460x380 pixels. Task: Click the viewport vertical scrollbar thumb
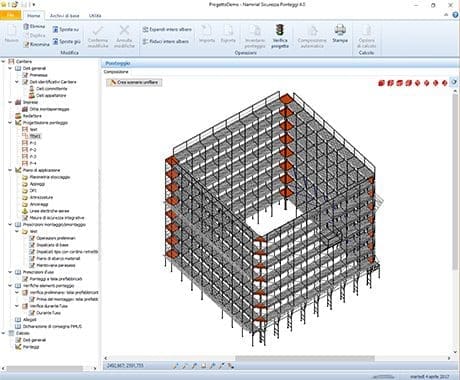pyautogui.click(x=455, y=182)
